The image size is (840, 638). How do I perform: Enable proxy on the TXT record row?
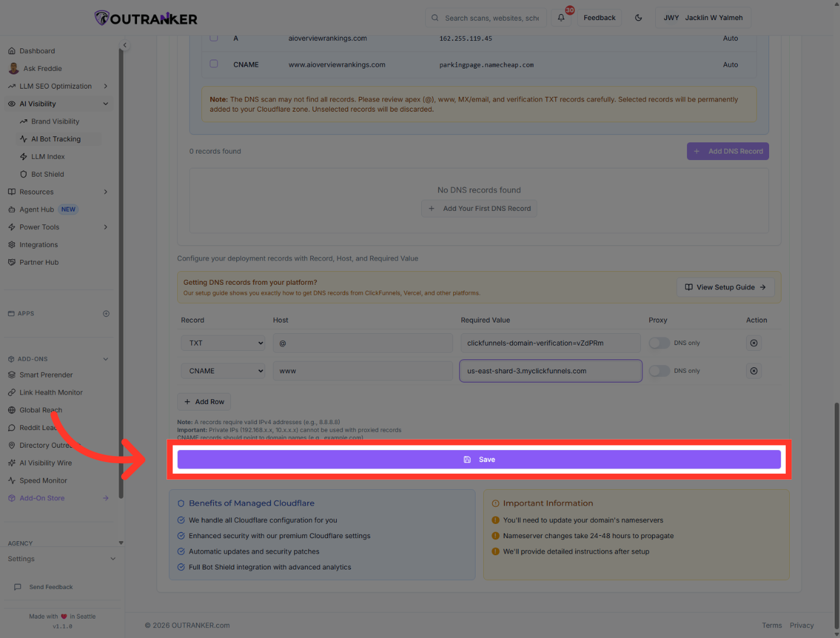pos(659,343)
